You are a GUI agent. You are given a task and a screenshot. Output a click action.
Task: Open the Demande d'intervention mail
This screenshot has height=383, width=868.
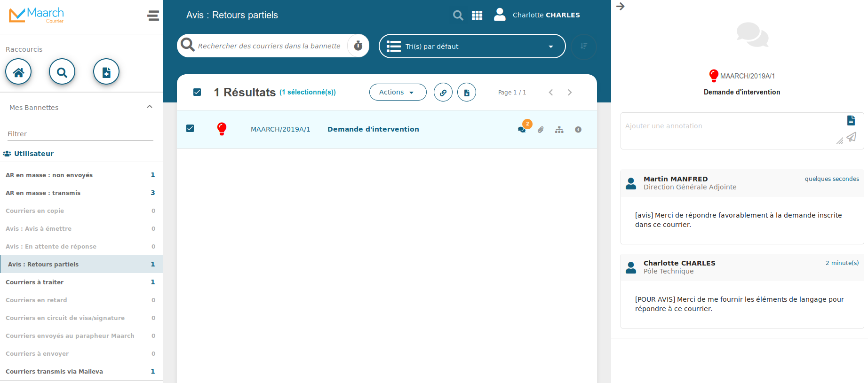(x=373, y=129)
